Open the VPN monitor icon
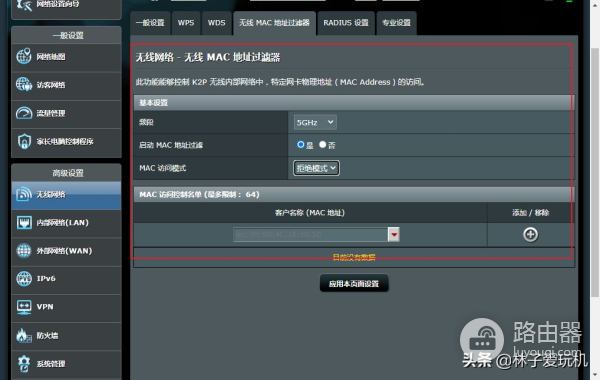 [24, 307]
